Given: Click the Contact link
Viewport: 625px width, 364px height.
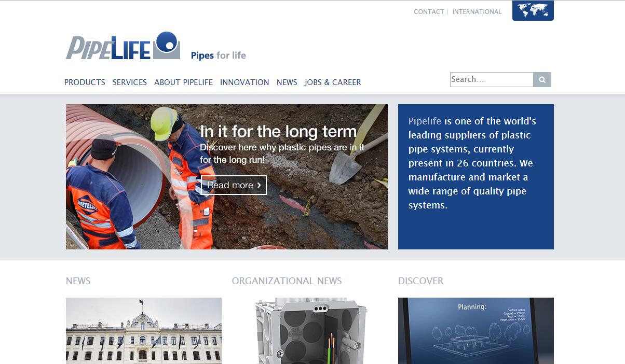Looking at the screenshot, I should 429,11.
